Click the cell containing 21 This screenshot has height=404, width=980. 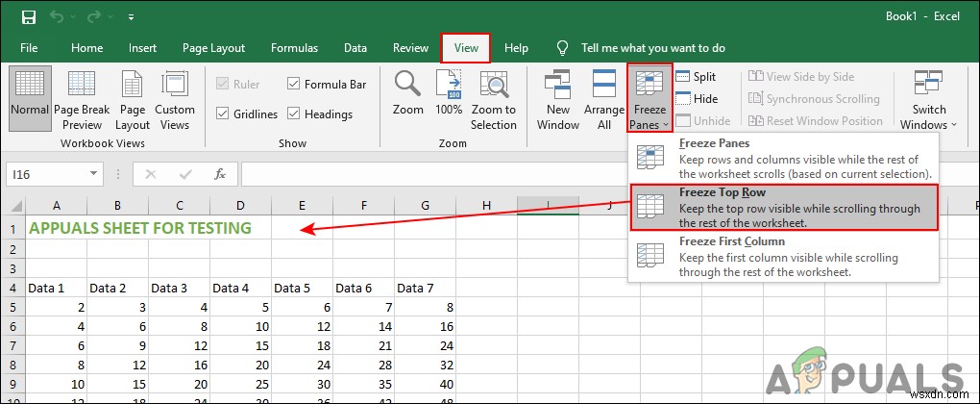coord(364,346)
